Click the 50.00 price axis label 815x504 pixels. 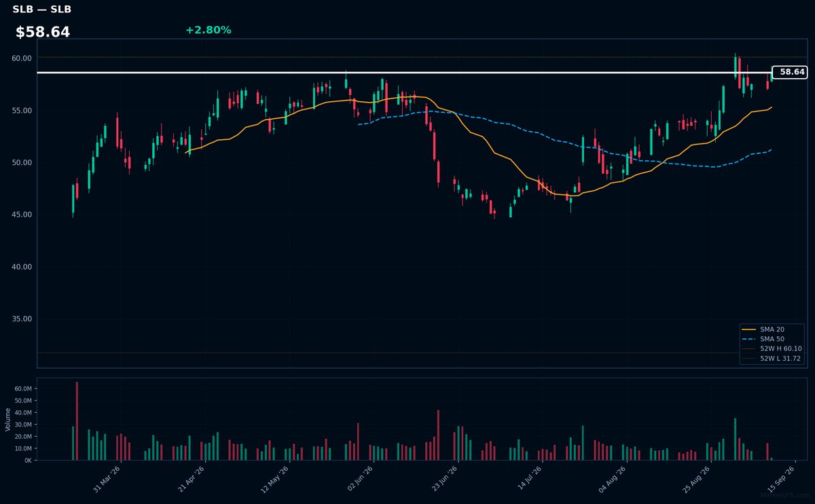tap(22, 163)
